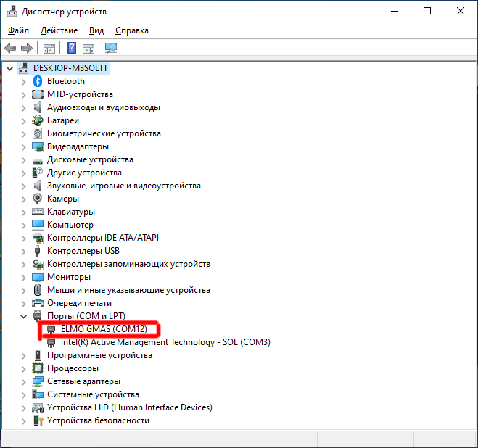Select the Устройства HID (Human Interface Devices) label
The width and height of the screenshot is (478, 448).
(x=130, y=407)
